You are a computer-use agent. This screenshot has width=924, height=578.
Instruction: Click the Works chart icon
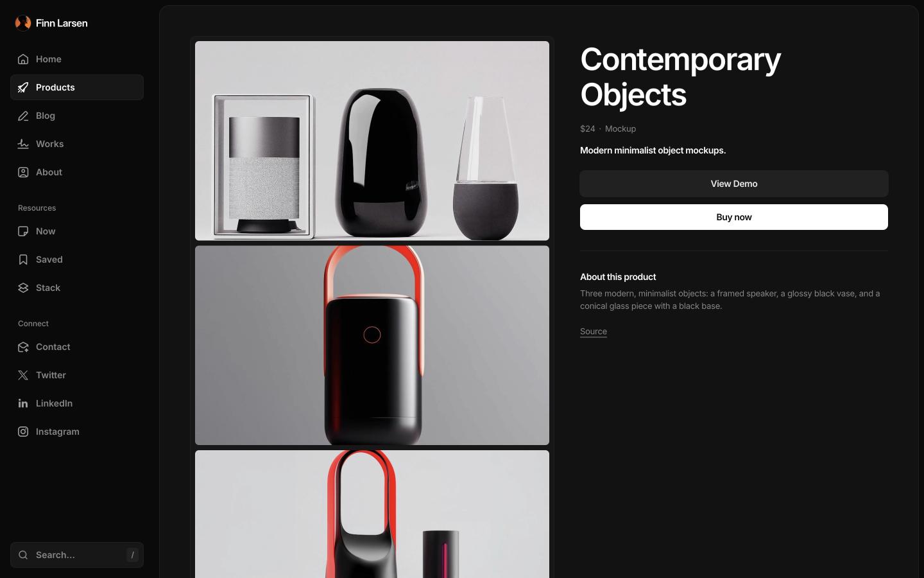click(x=23, y=144)
